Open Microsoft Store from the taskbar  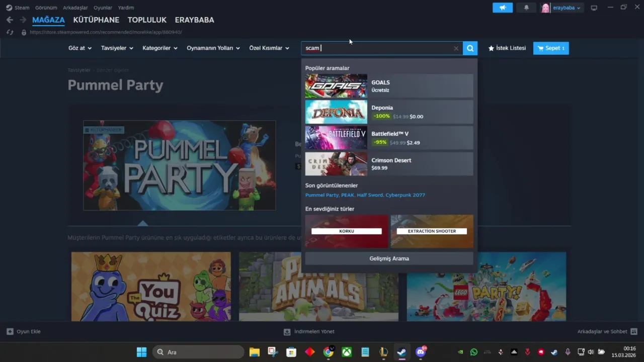(x=291, y=352)
